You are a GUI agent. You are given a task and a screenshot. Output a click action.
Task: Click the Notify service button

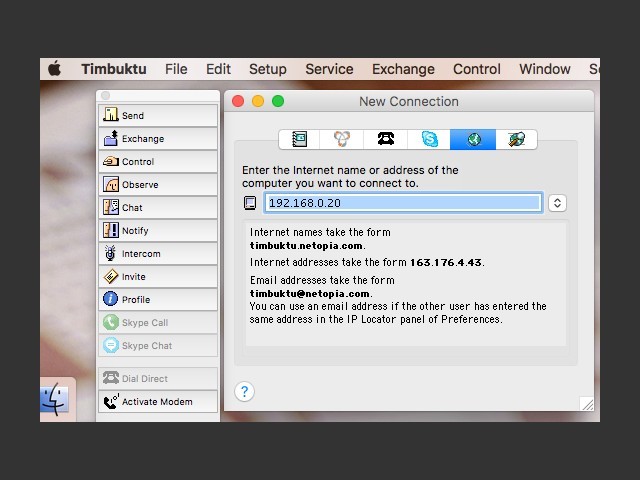click(158, 231)
